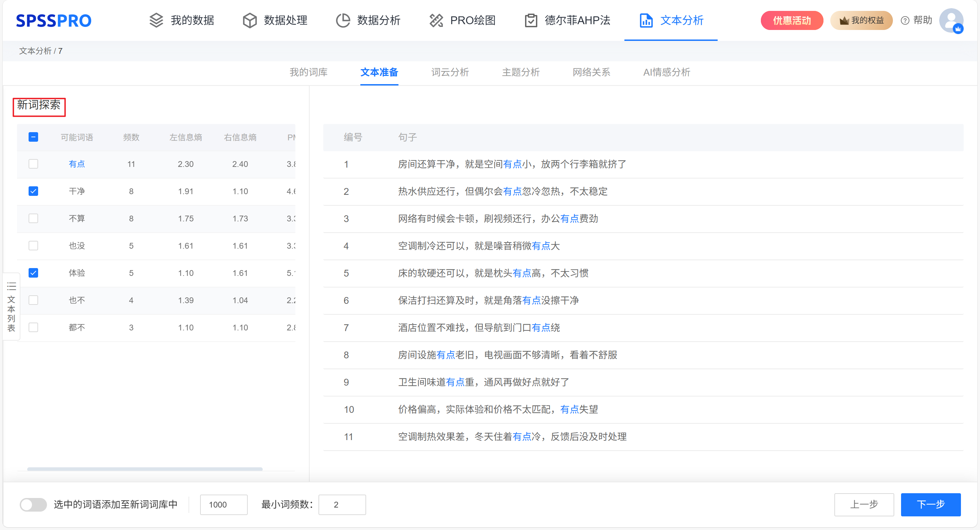This screenshot has height=530, width=980.
Task: Click the 数据分析 pie chart icon
Action: [x=343, y=20]
